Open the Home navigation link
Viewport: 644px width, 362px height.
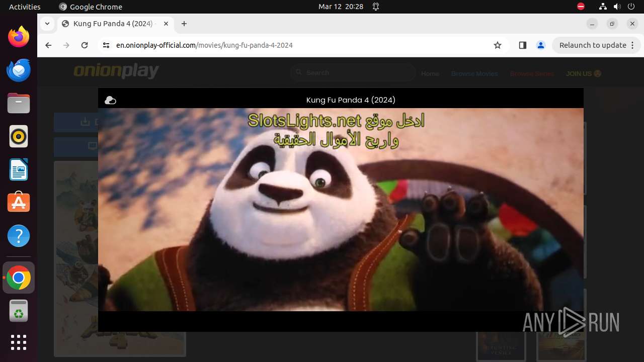pos(430,73)
